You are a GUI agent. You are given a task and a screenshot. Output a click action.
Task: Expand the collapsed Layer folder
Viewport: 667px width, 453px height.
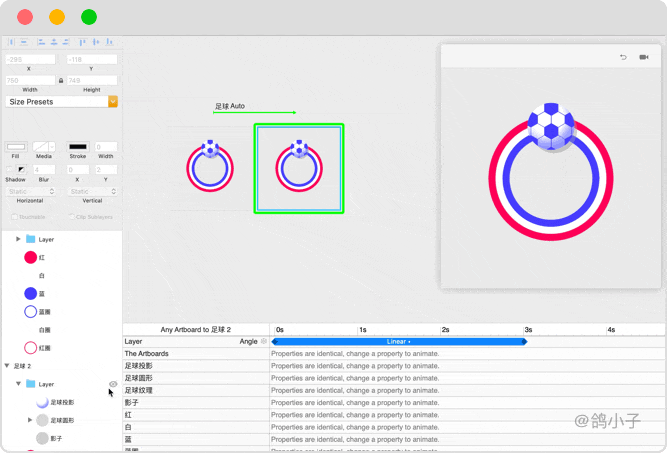pyautogui.click(x=18, y=239)
